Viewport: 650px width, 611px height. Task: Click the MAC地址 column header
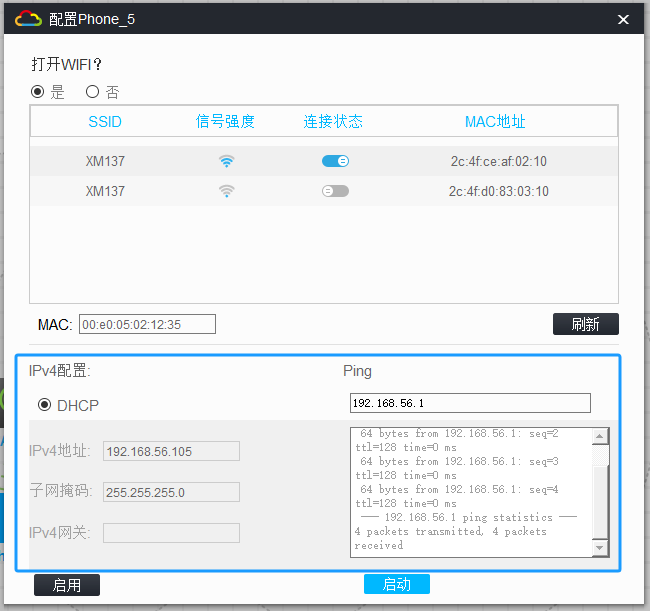(495, 122)
